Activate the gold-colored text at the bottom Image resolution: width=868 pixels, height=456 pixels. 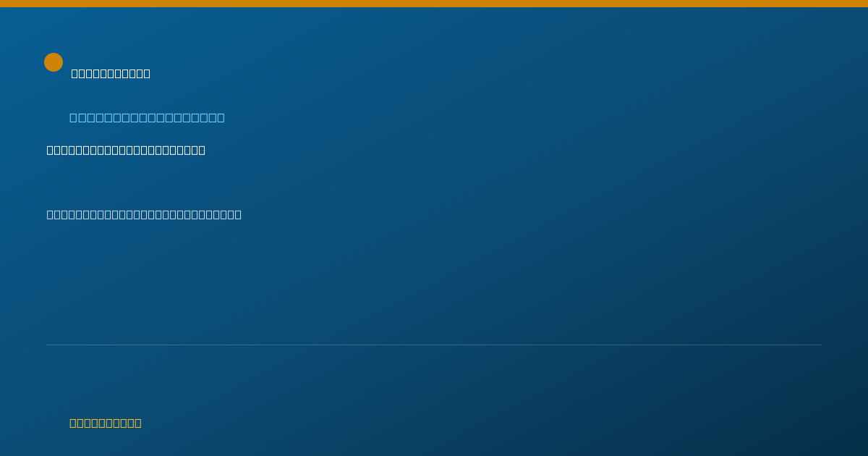tap(106, 423)
